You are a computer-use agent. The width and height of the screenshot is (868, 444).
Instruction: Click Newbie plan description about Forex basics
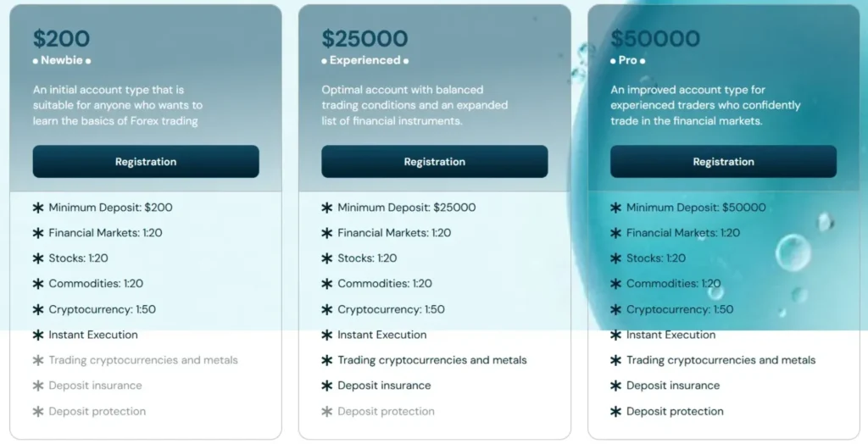[118, 105]
